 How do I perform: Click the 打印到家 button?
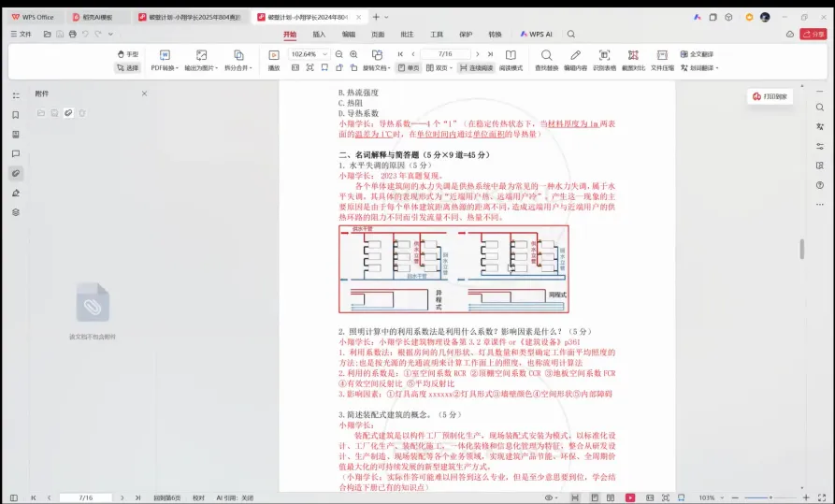pyautogui.click(x=770, y=96)
